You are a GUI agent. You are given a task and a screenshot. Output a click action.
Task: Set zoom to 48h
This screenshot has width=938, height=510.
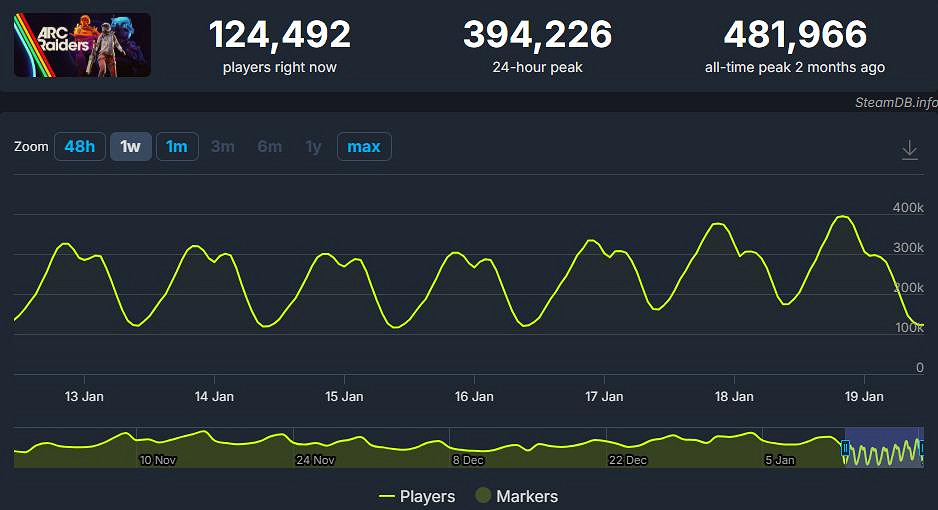click(x=79, y=147)
